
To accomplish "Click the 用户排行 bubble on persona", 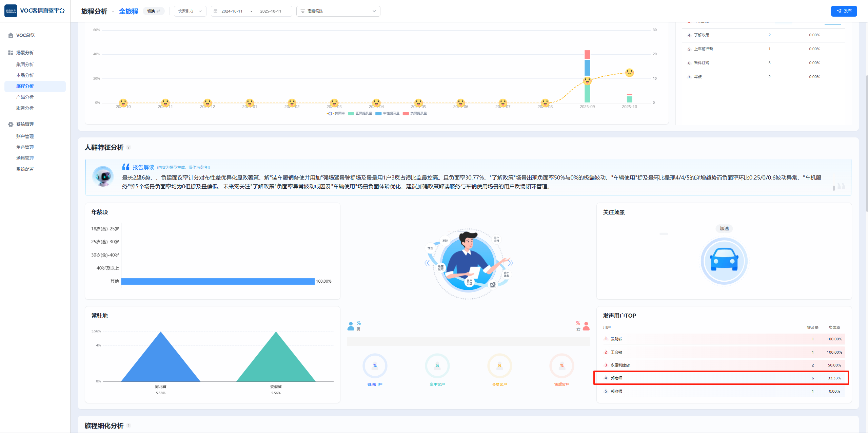I will tap(496, 240).
